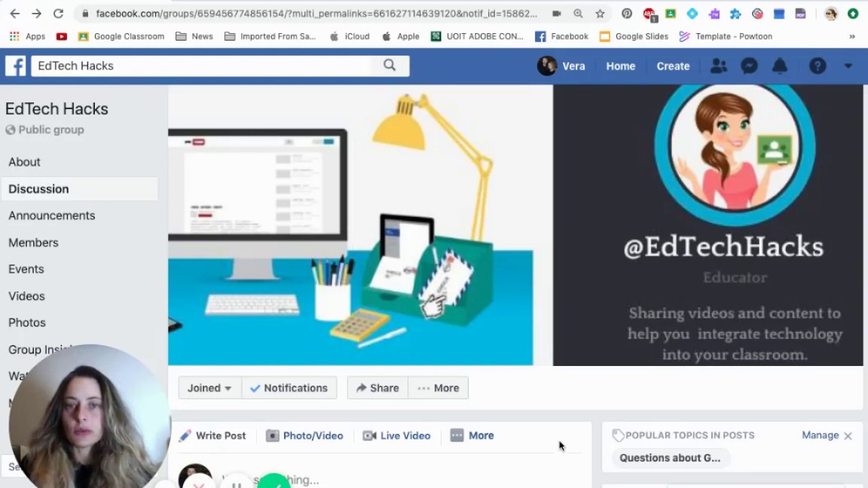Open the Google Slides bookmark
The width and height of the screenshot is (868, 488).
[x=634, y=37]
